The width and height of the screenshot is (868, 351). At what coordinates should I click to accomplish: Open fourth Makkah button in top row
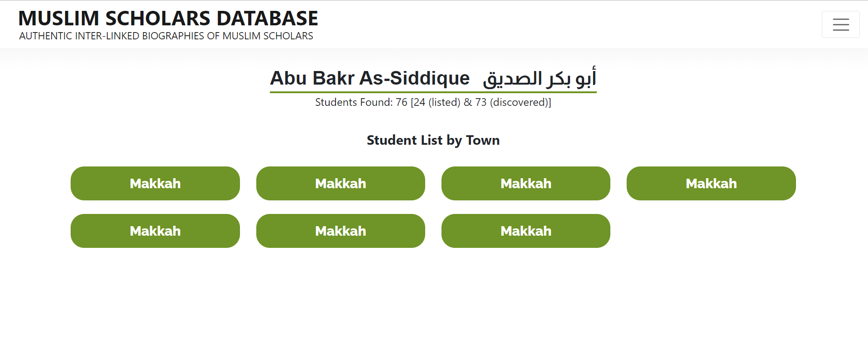[x=711, y=183]
